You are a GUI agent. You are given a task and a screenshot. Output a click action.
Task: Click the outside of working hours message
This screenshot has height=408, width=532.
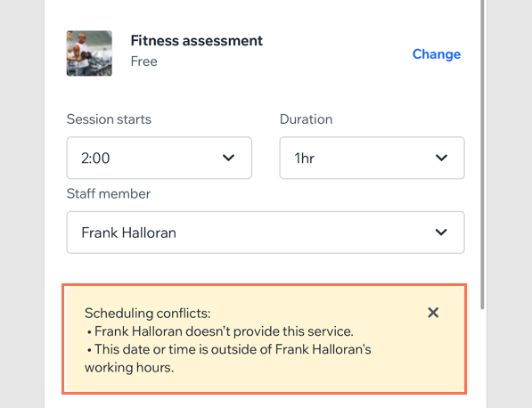click(228, 358)
